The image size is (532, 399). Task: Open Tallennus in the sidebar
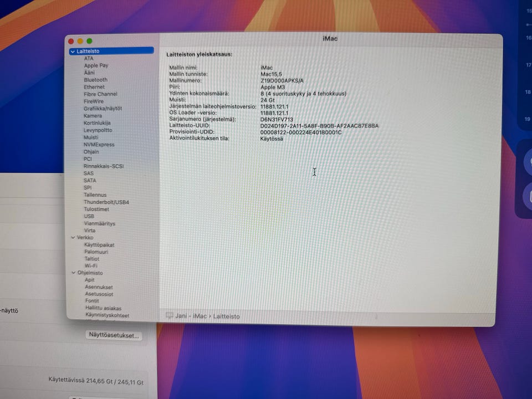[95, 195]
